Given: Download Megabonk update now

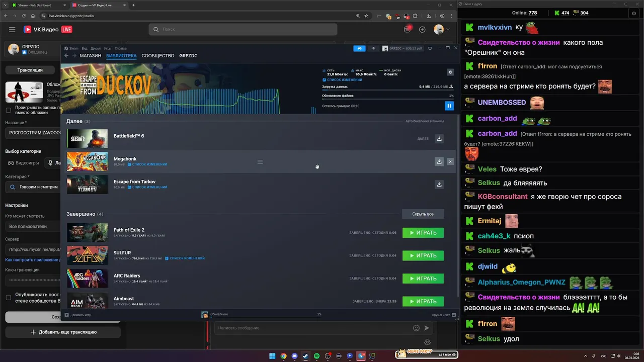Looking at the screenshot, I should coord(439,161).
